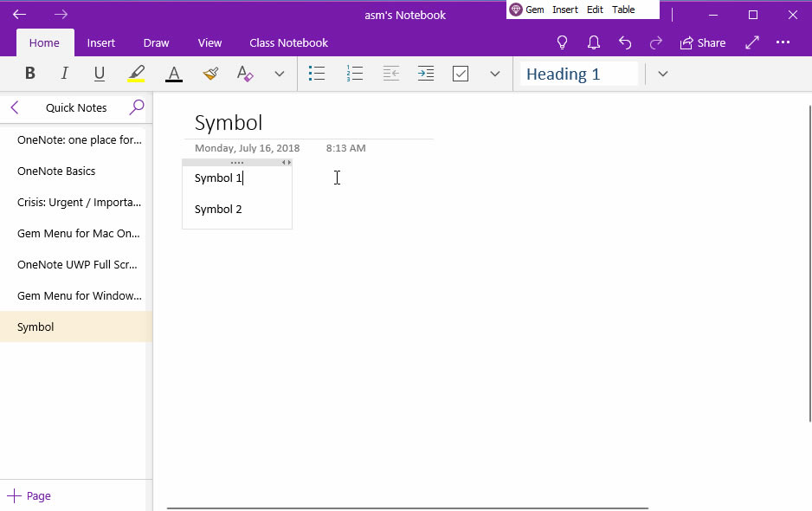
Task: Click the Clear Formatting icon
Action: (244, 74)
